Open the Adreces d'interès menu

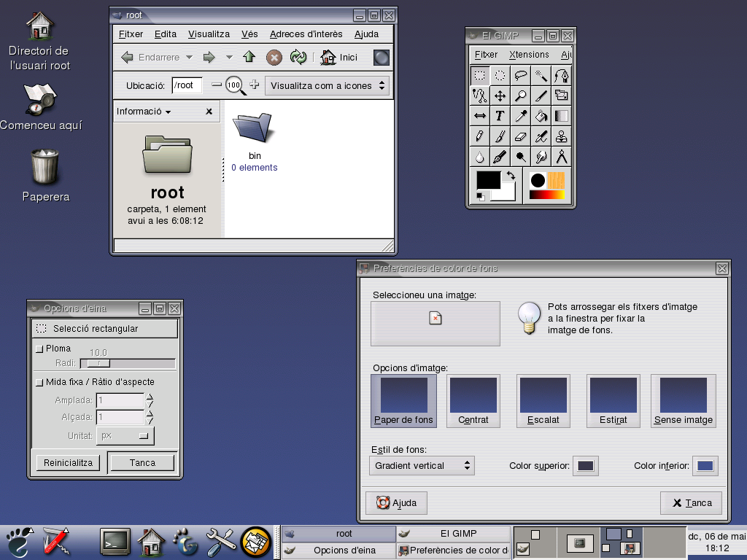306,34
